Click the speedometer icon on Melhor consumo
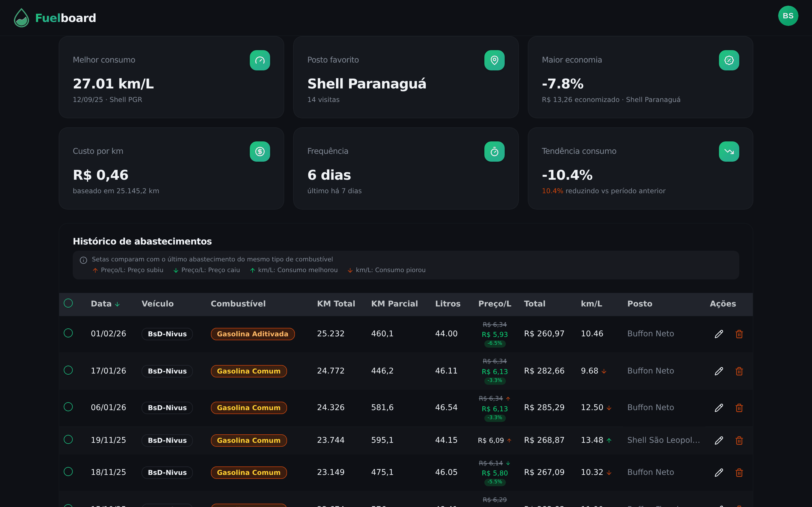Viewport: 812px width, 507px height. pos(260,60)
